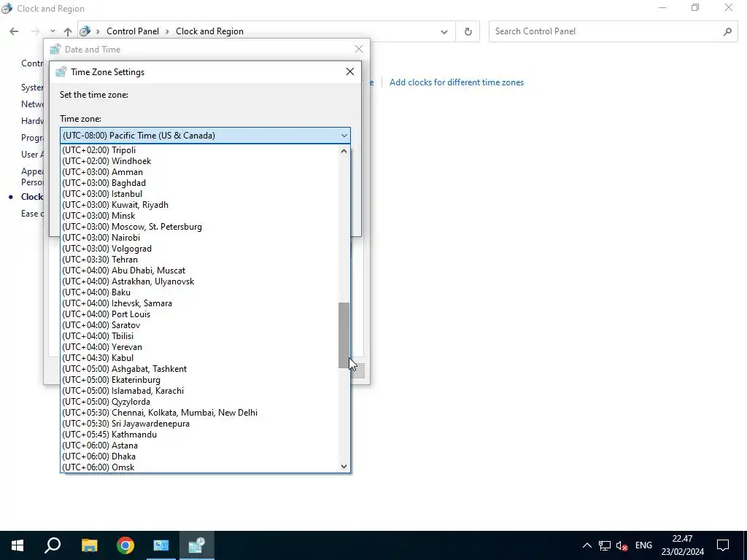Screen dimensions: 747x560
Task: Select (UTC+05:30) Sri Jayawardenepura
Action: click(199, 424)
